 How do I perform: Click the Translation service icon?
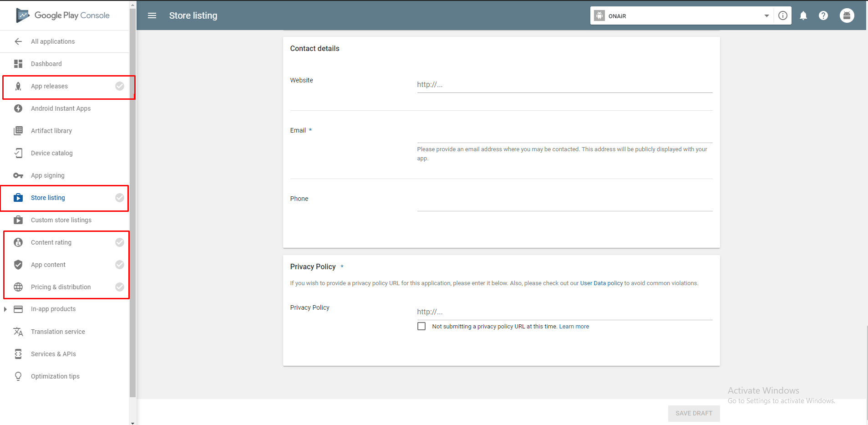(18, 332)
